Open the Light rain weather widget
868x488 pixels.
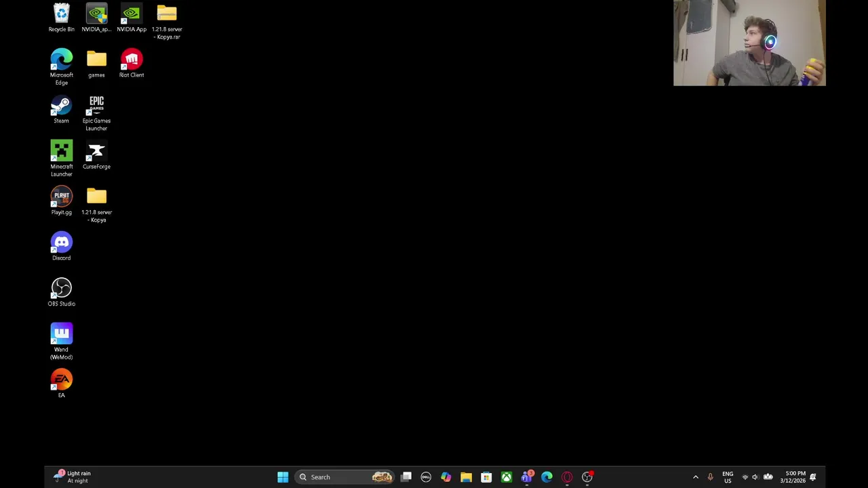(72, 477)
